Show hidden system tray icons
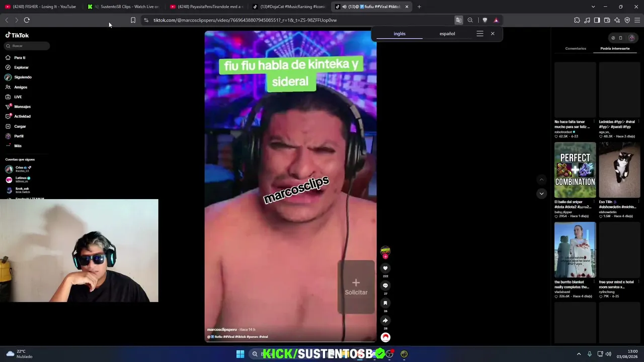This screenshot has height=362, width=644. tap(579, 354)
